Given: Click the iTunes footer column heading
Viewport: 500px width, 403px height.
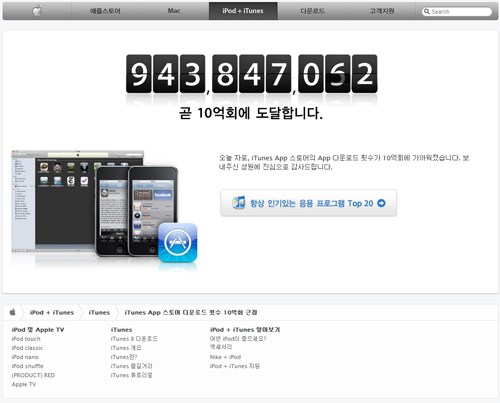Looking at the screenshot, I should coord(121,330).
